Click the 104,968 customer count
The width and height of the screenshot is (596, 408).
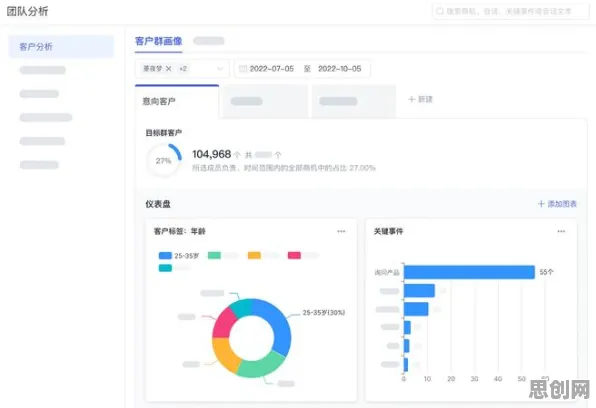pyautogui.click(x=211, y=154)
